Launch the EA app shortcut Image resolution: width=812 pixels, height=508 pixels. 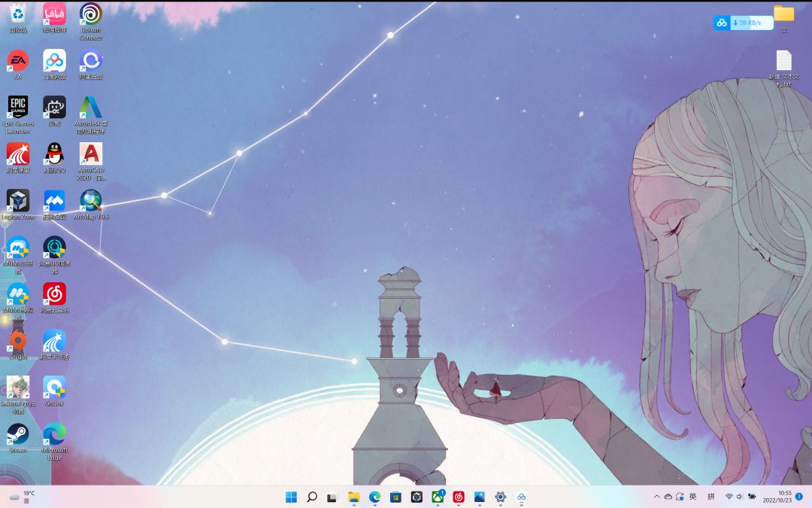click(18, 65)
